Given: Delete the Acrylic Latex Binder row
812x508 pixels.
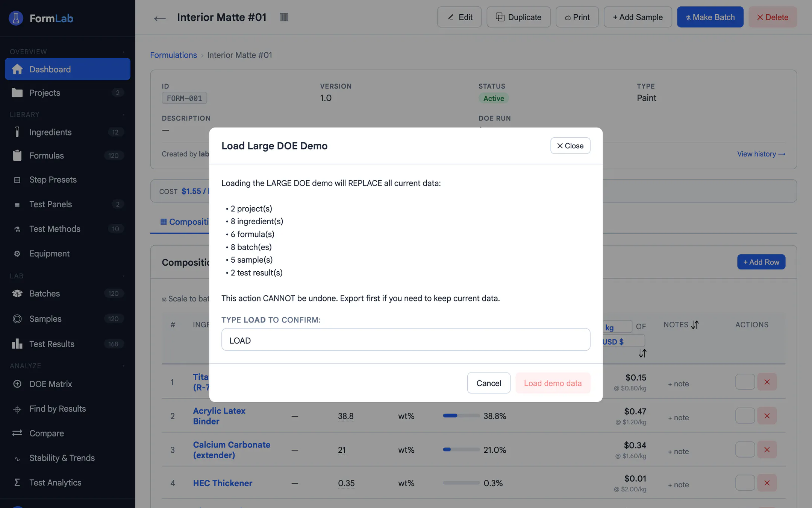Looking at the screenshot, I should [767, 416].
